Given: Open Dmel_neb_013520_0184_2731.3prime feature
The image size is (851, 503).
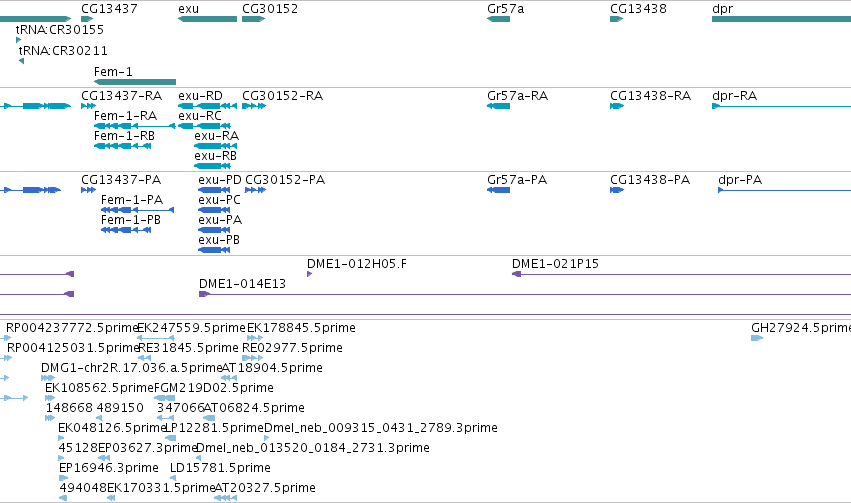Looking at the screenshot, I should [313, 448].
